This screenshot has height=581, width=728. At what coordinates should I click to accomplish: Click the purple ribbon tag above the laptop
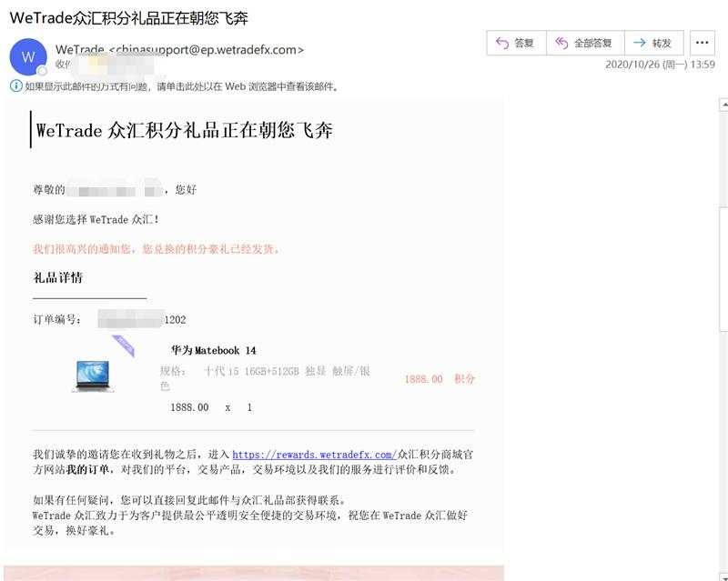(124, 346)
